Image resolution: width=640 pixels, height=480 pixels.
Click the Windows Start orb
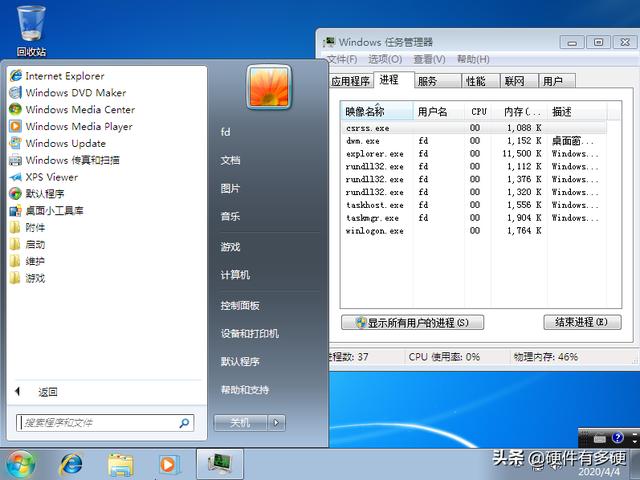click(20, 464)
